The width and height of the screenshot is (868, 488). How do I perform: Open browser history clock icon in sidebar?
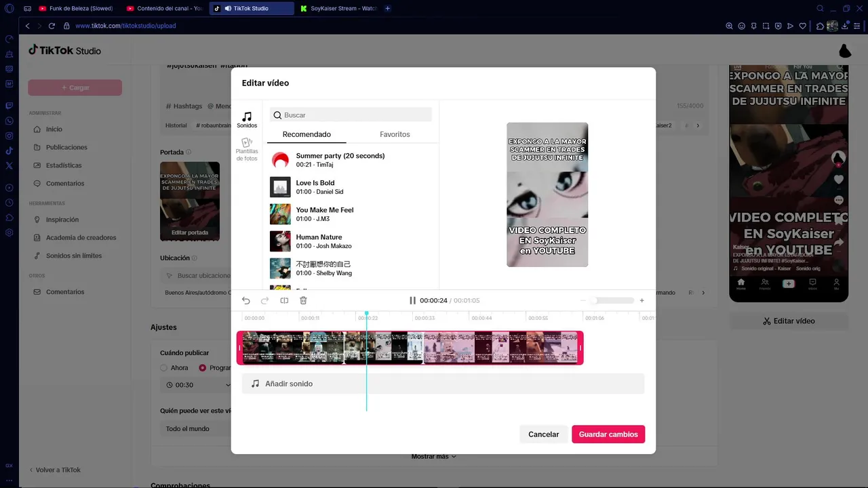pyautogui.click(x=9, y=203)
